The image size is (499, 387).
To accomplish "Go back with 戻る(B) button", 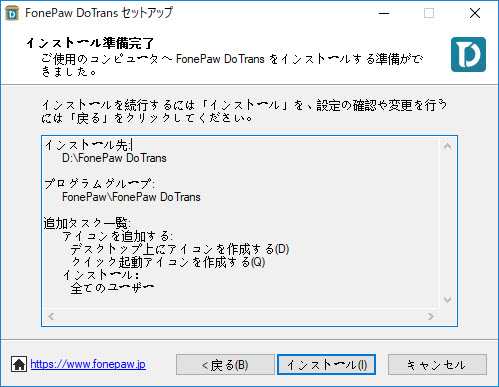I will click(225, 365).
